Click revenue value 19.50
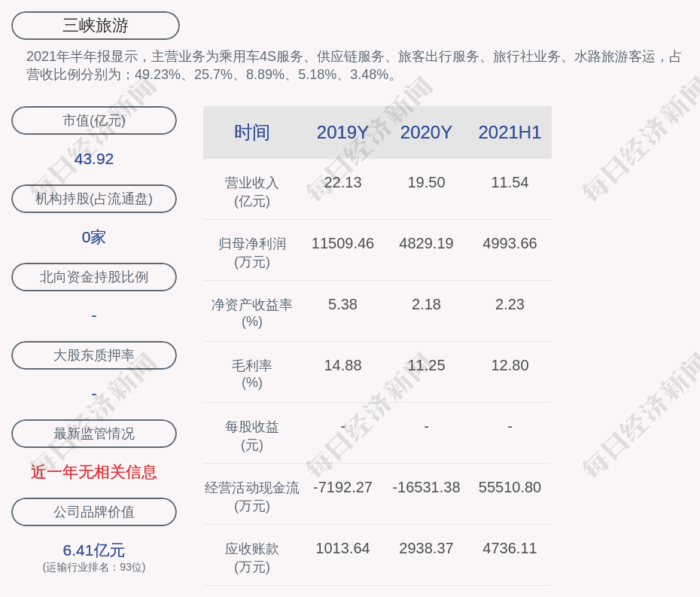This screenshot has height=597, width=700. [x=426, y=183]
